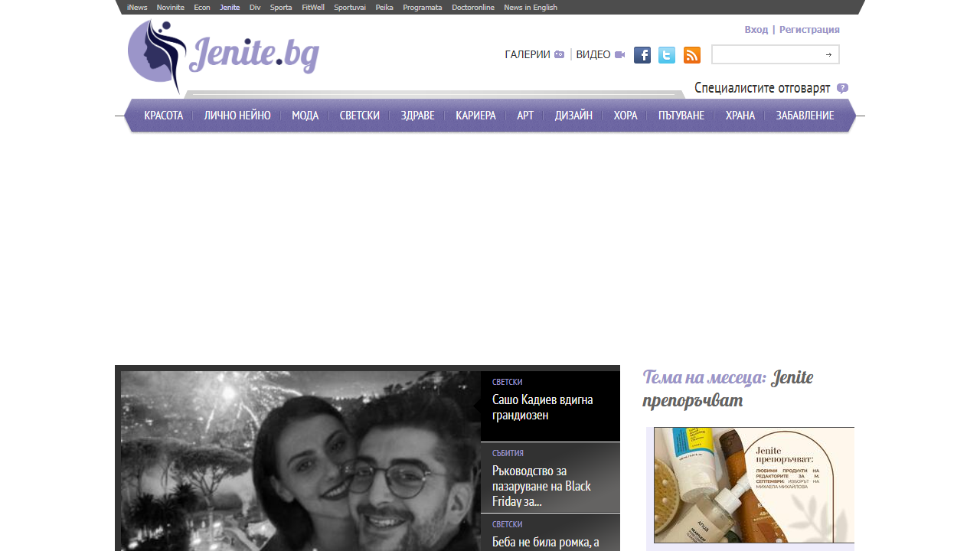Click the Вход login link
The width and height of the screenshot is (980, 551).
click(x=756, y=30)
